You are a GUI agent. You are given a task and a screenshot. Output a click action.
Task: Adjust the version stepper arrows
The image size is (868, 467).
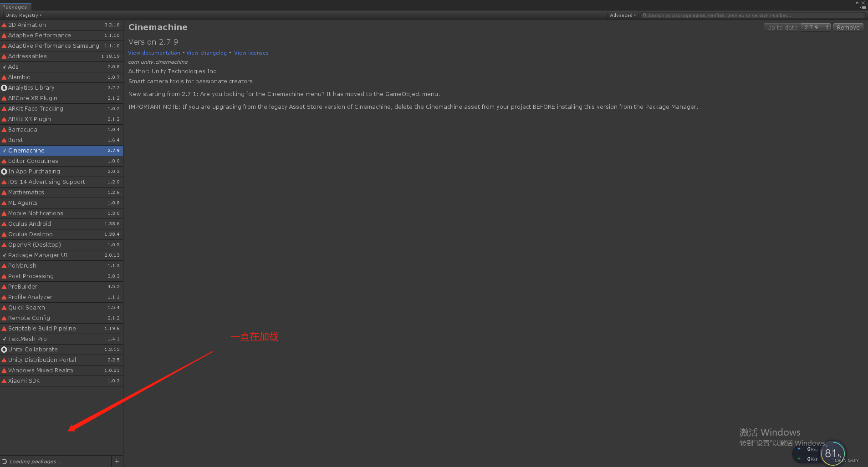click(827, 27)
